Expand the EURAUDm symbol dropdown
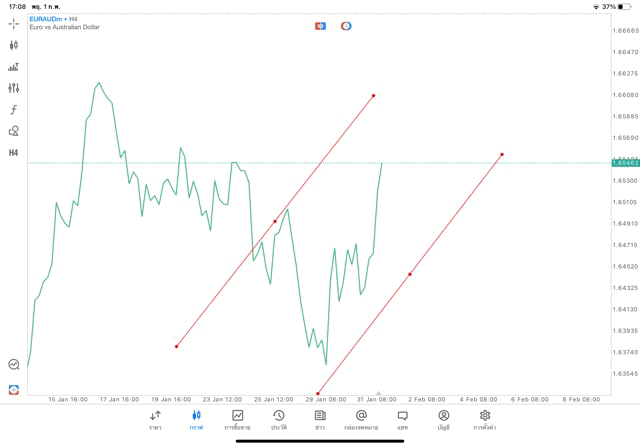 [x=55, y=19]
